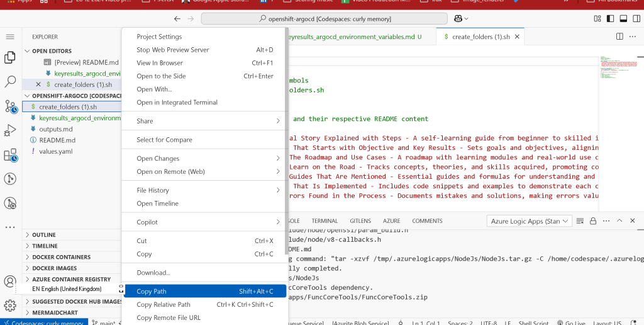Go forward with the navigation arrow
The height and width of the screenshot is (325, 644).
coord(190,18)
